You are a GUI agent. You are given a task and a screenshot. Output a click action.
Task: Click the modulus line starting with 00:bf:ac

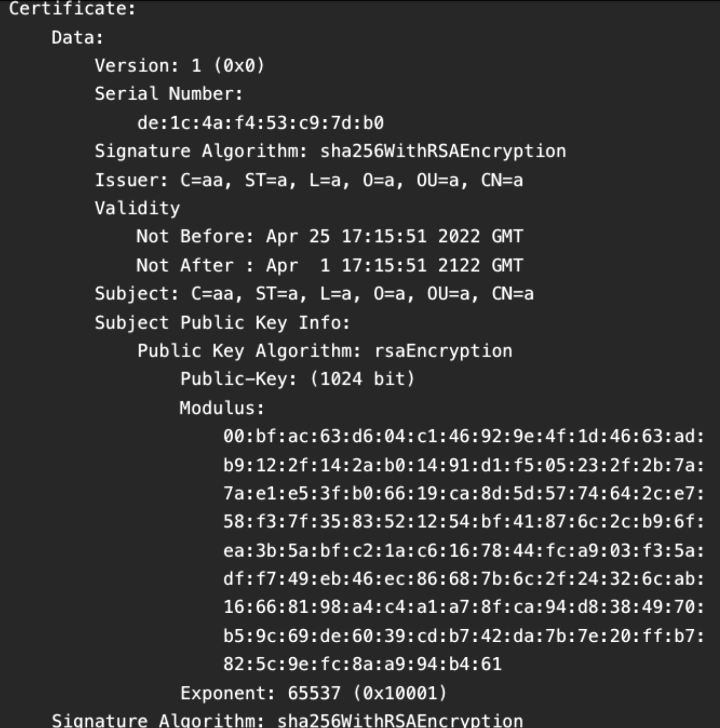coord(464,436)
